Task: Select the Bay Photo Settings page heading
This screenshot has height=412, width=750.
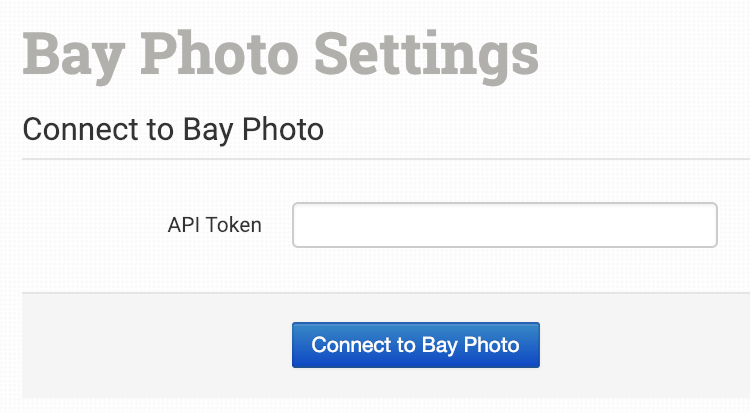Action: pos(281,55)
